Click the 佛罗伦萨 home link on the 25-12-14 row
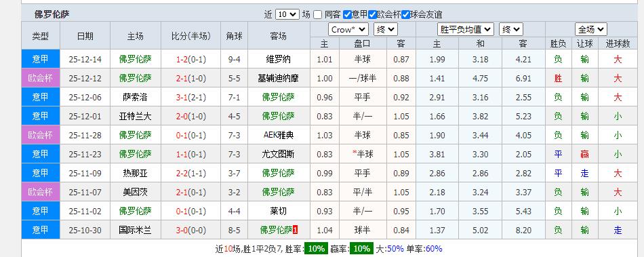 [135, 59]
